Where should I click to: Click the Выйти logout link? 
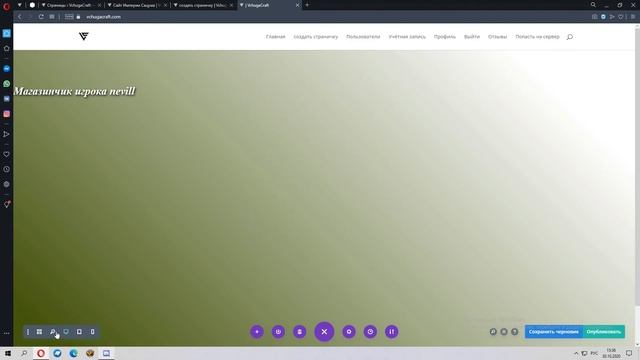pos(472,37)
